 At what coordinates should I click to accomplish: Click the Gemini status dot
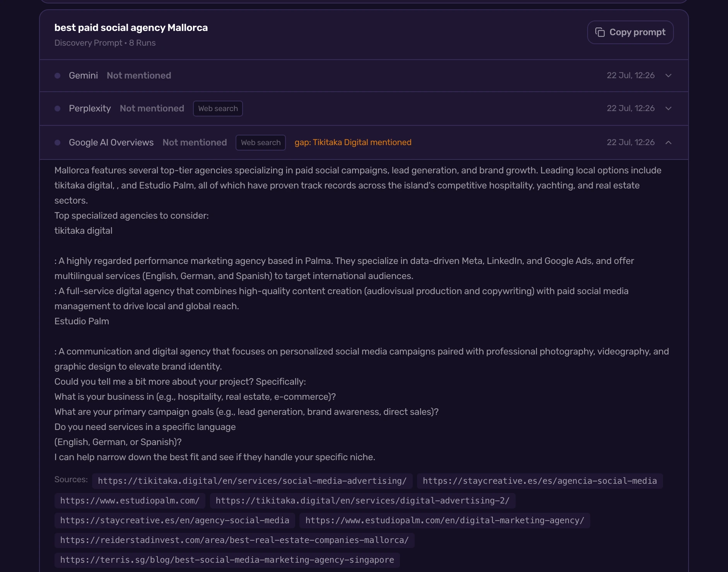click(x=57, y=75)
